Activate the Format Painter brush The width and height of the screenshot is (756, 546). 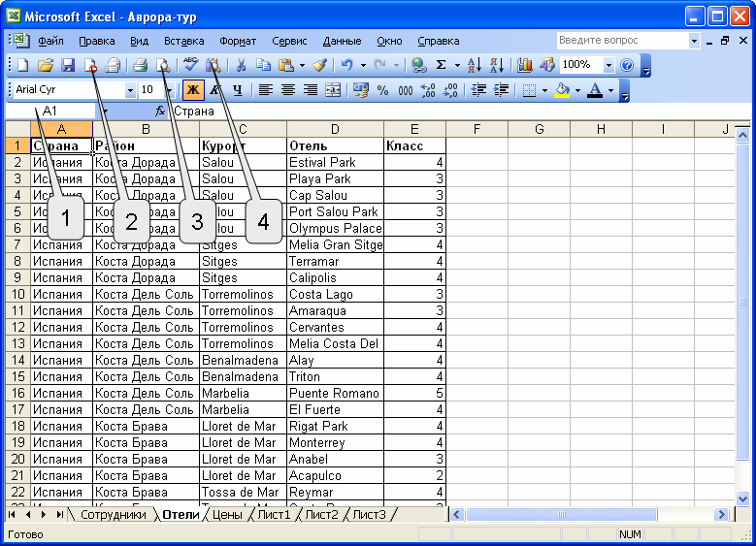tap(319, 65)
